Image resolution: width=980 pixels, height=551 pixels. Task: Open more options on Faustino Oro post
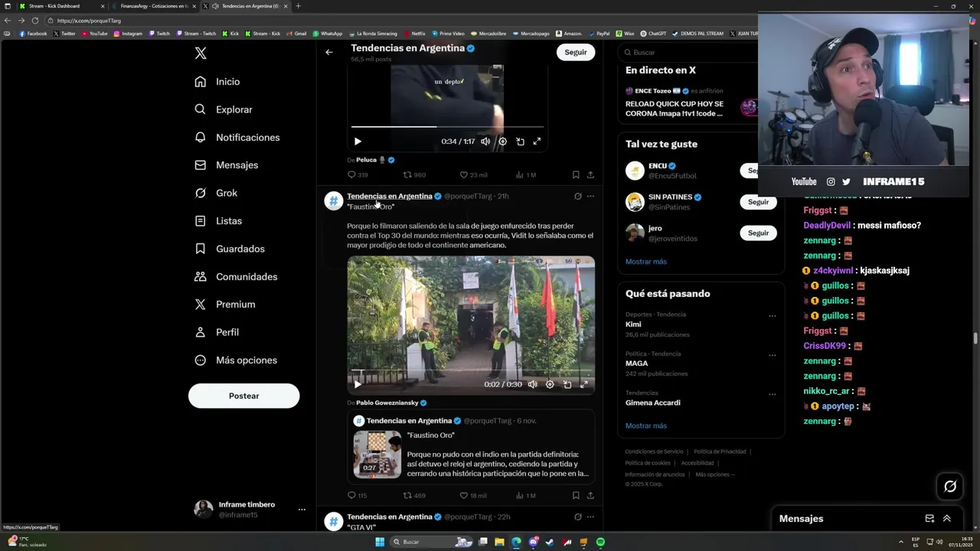590,197
